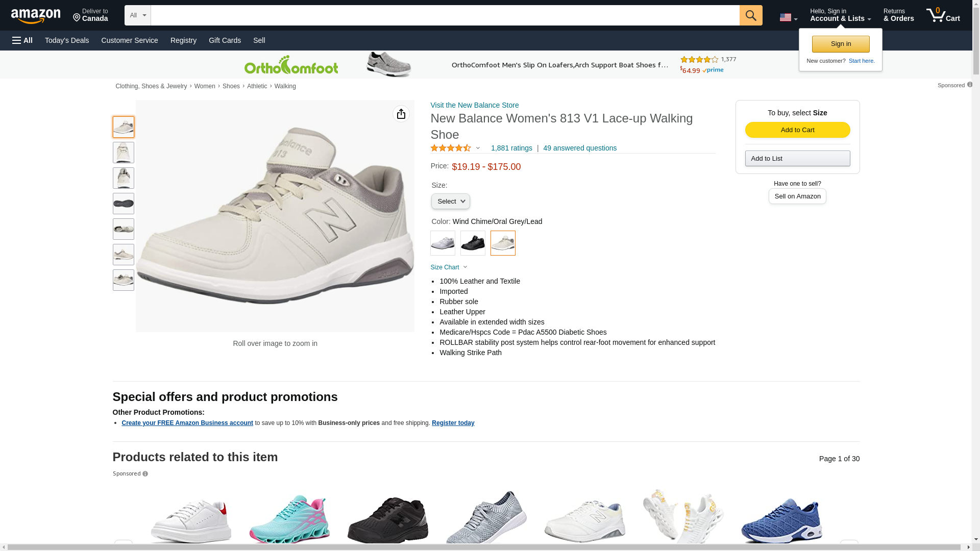Click the Add to Cart button
Image resolution: width=980 pixels, height=551 pixels.
tap(797, 130)
